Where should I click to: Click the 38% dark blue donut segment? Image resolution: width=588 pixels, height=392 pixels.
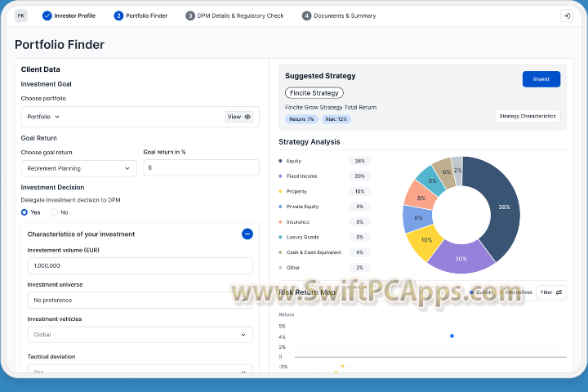click(505, 207)
